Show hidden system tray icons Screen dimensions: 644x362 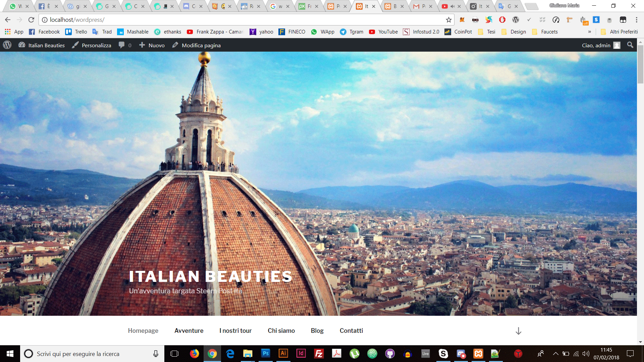point(556,354)
